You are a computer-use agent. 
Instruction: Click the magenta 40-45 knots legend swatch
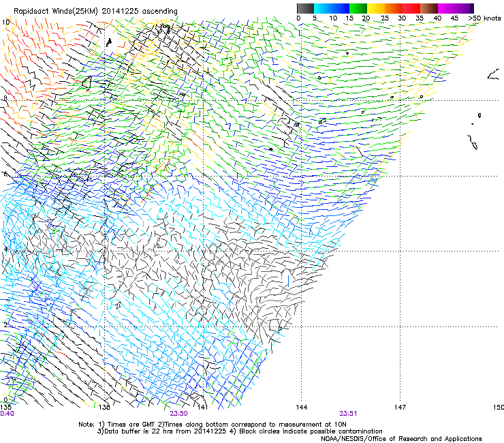coord(447,8)
